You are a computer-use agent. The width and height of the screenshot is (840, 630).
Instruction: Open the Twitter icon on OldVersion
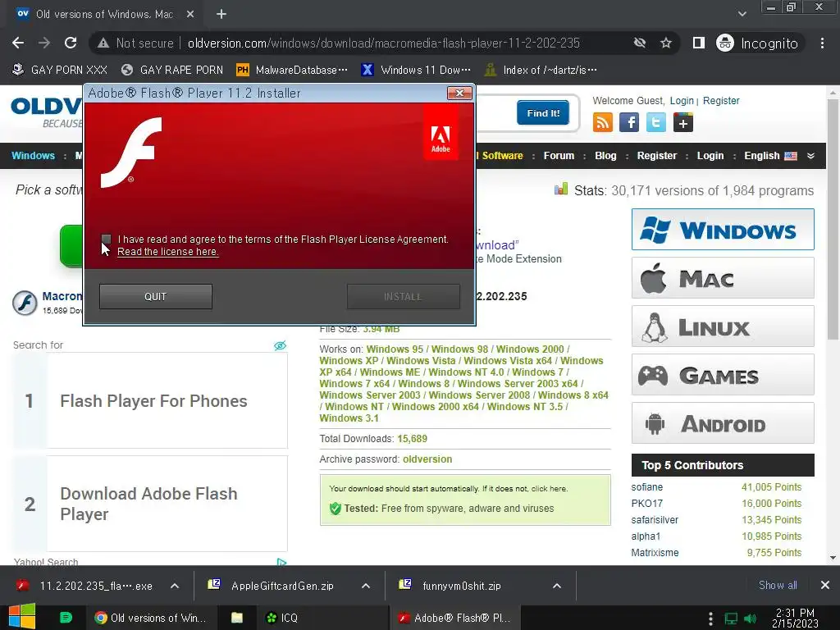point(655,122)
